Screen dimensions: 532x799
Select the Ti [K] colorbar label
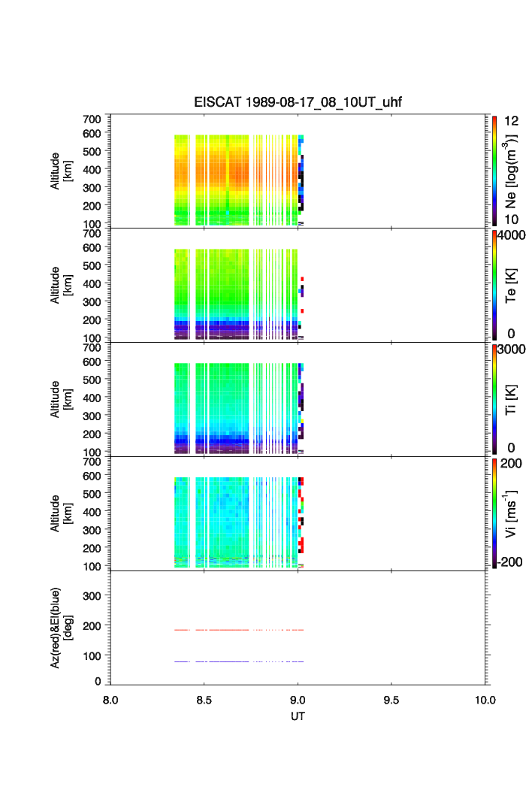[x=510, y=399]
